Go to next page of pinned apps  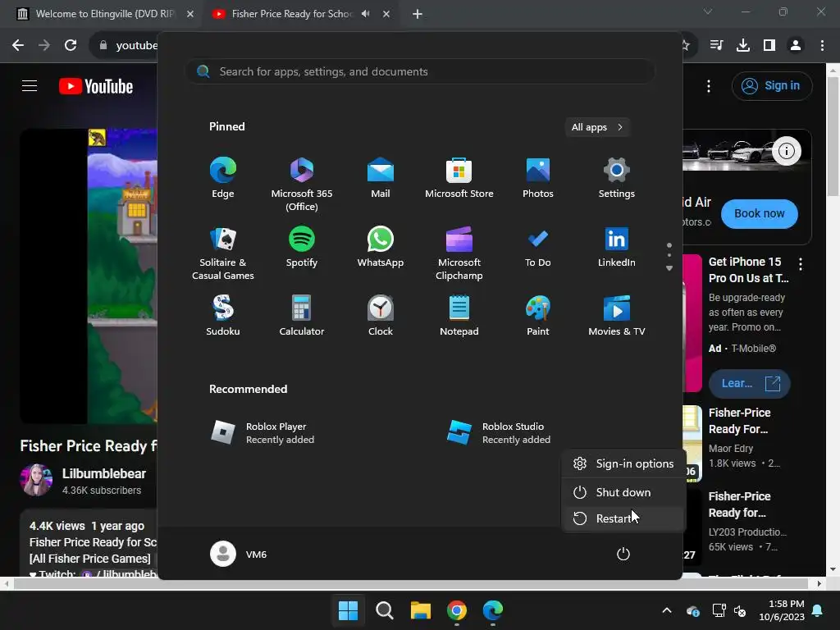click(669, 268)
